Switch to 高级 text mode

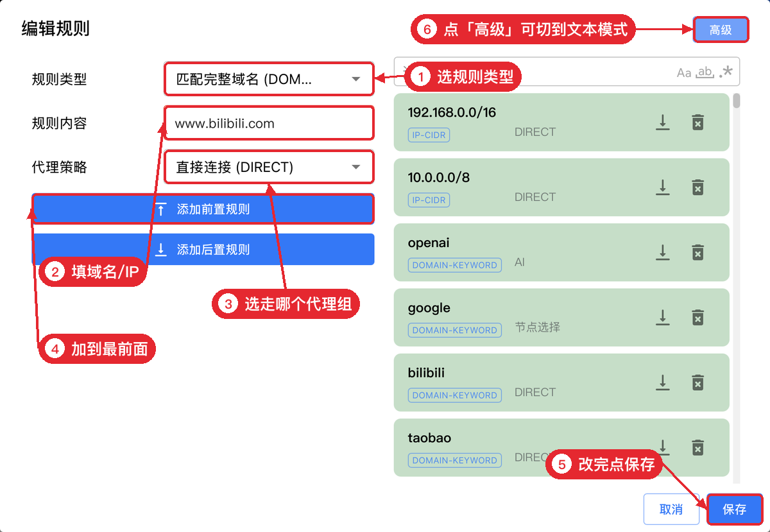[x=721, y=30]
